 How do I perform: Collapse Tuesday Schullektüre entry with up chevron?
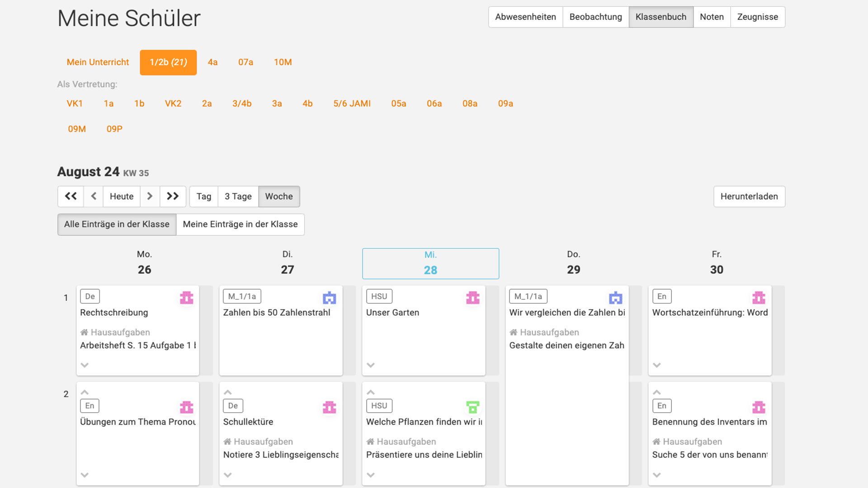pyautogui.click(x=227, y=392)
